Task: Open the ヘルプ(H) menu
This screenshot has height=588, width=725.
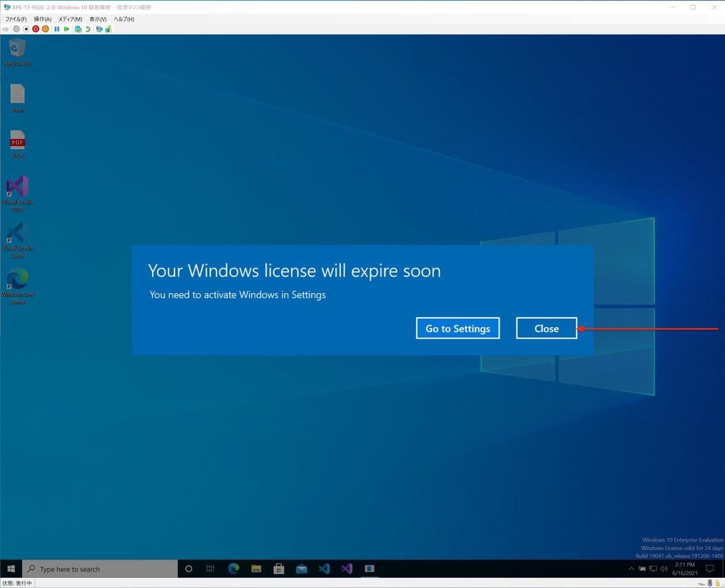Action: click(x=124, y=19)
